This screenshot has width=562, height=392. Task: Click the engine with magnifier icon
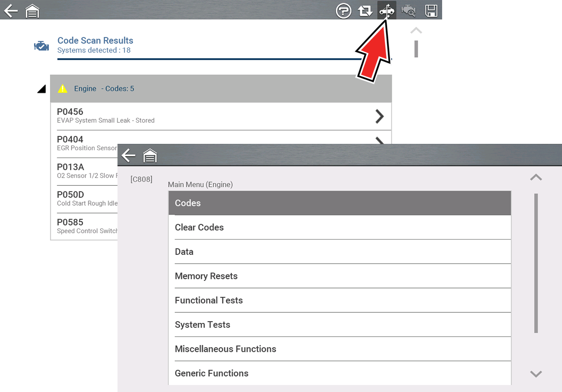coord(409,11)
